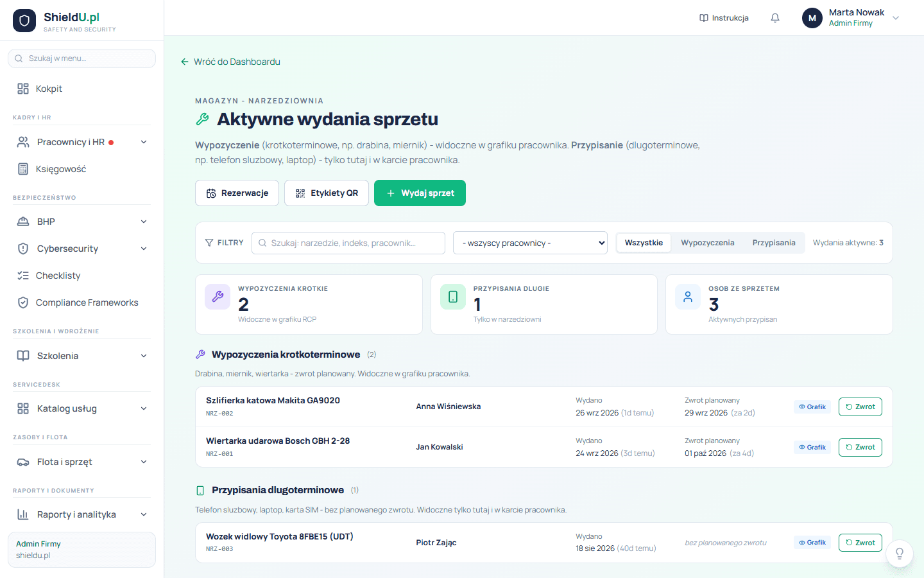Image resolution: width=924 pixels, height=578 pixels.
Task: Switch to the Wypozyczenia tab
Action: tap(707, 243)
